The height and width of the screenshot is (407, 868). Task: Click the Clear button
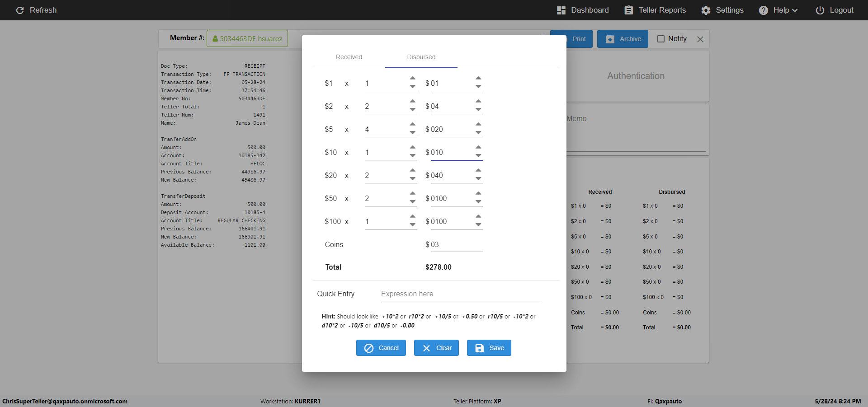pos(436,348)
